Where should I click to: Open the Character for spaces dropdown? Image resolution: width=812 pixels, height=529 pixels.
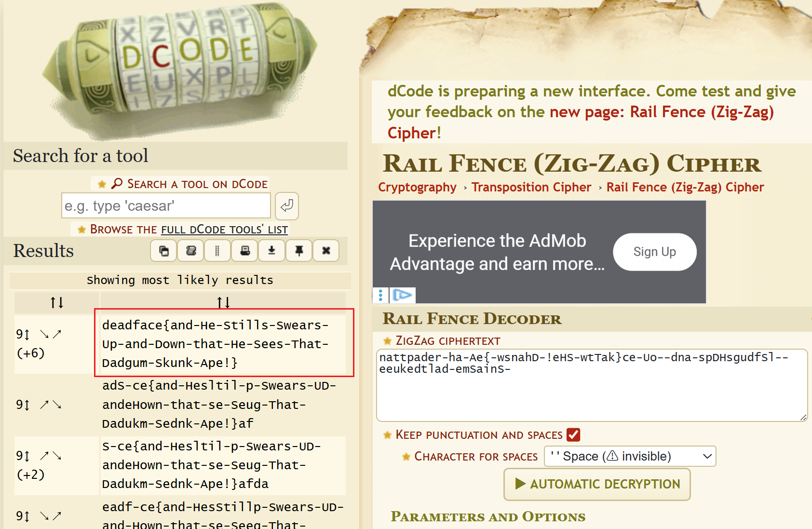[630, 456]
